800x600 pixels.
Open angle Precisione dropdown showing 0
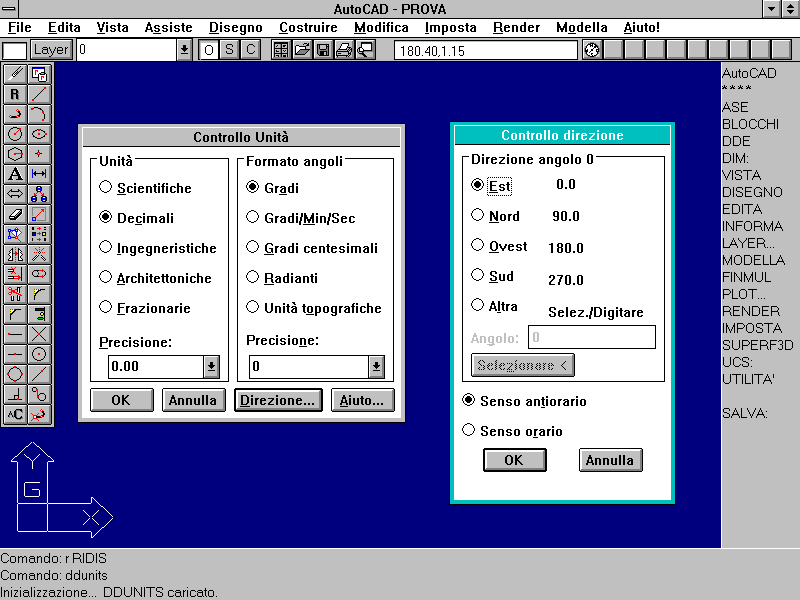tap(376, 366)
